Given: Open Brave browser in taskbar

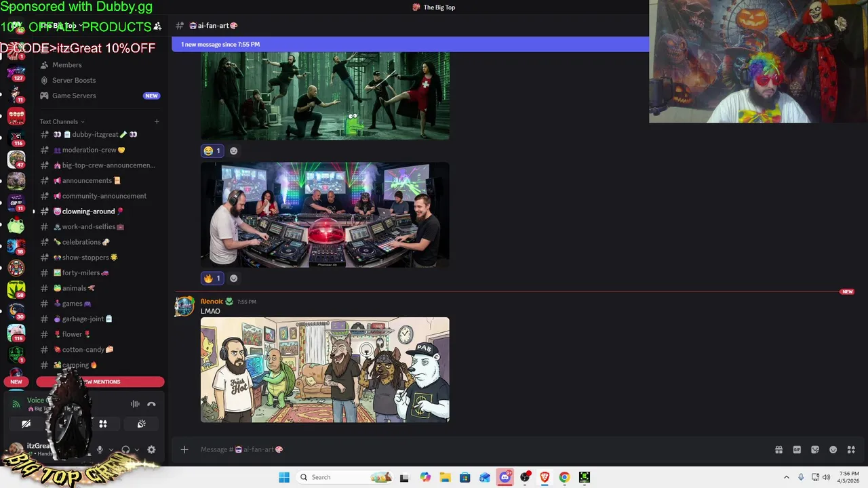Looking at the screenshot, I should click(x=545, y=477).
